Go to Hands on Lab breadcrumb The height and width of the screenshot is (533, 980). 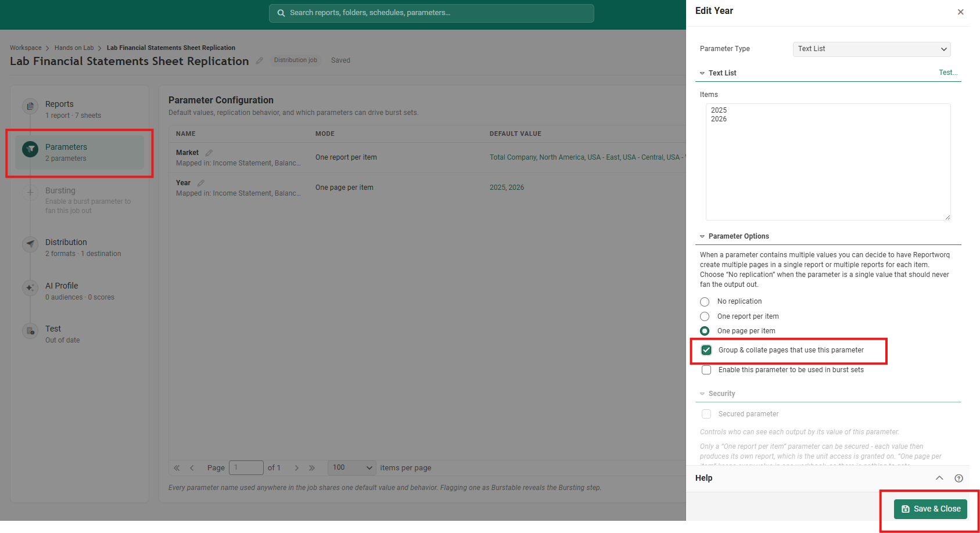point(74,48)
